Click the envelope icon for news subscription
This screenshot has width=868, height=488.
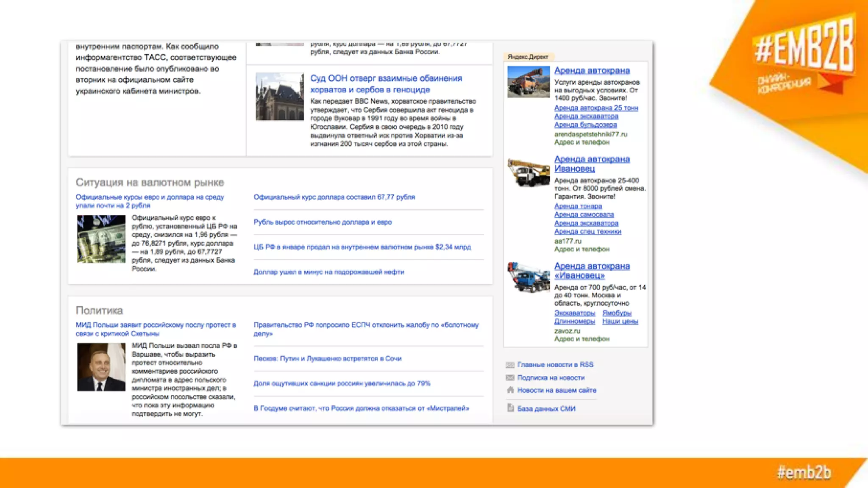[510, 377]
